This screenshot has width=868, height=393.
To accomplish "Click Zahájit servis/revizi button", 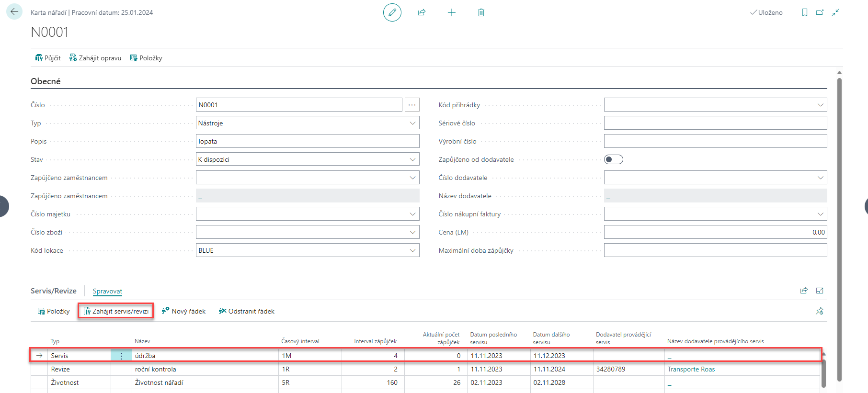I will click(x=116, y=311).
